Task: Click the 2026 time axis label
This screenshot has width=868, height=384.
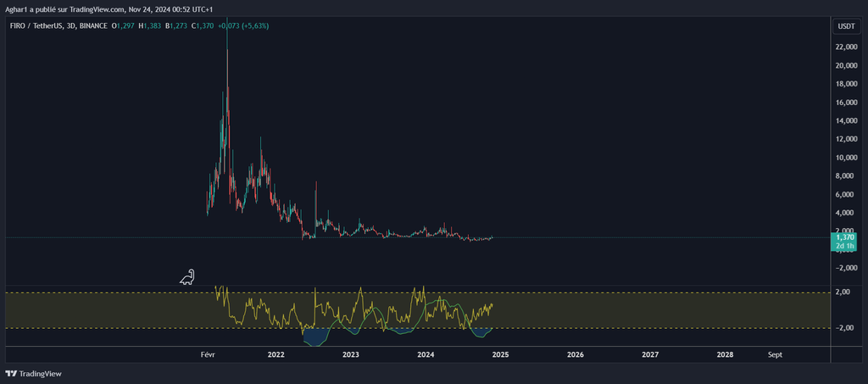Action: pyautogui.click(x=576, y=354)
